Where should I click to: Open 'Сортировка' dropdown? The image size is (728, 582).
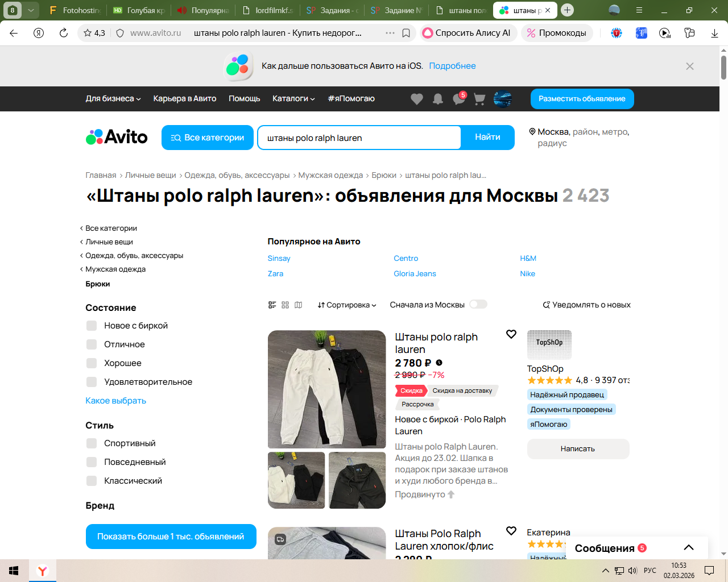point(347,305)
